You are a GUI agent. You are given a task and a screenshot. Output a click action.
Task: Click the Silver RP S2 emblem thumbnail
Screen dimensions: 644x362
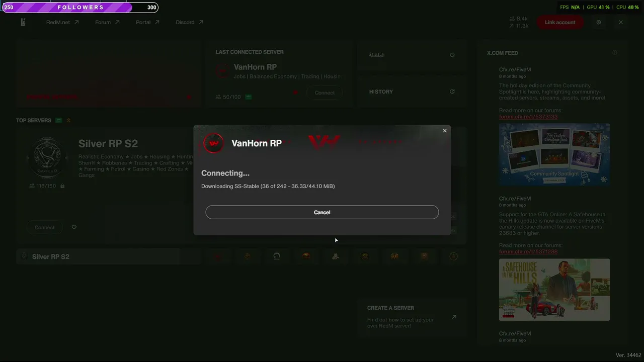46,157
